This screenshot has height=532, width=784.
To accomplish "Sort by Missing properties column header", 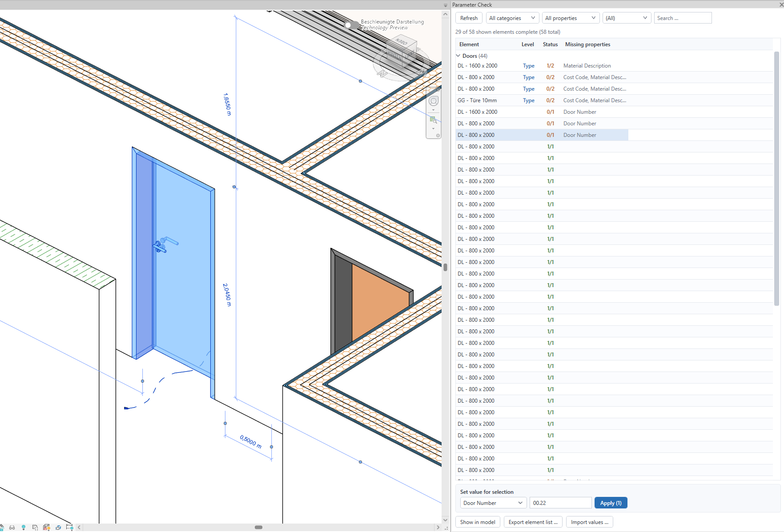I will coord(587,44).
